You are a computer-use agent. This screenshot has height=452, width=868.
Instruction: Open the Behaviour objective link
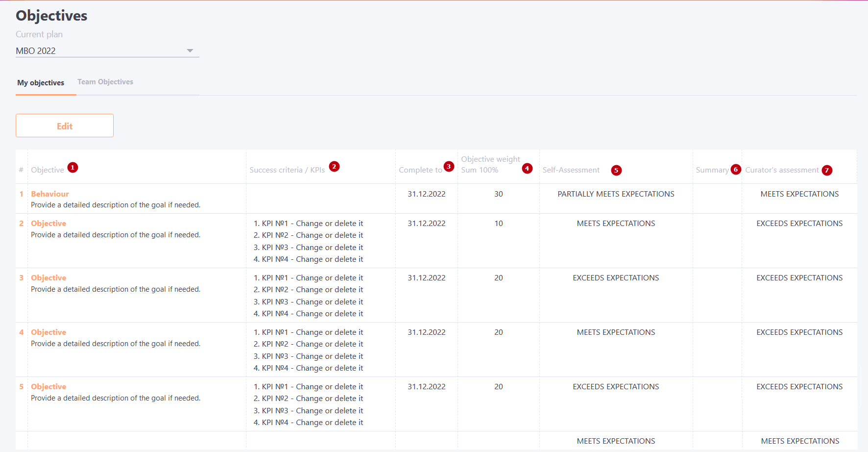tap(50, 194)
